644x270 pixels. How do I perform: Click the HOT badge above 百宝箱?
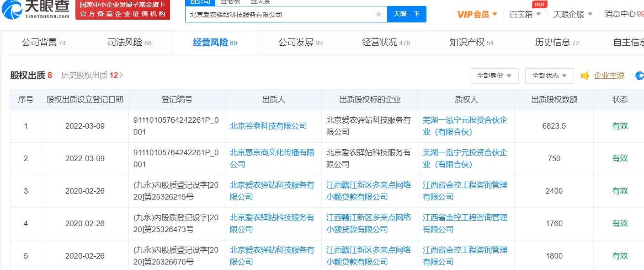[x=540, y=5]
